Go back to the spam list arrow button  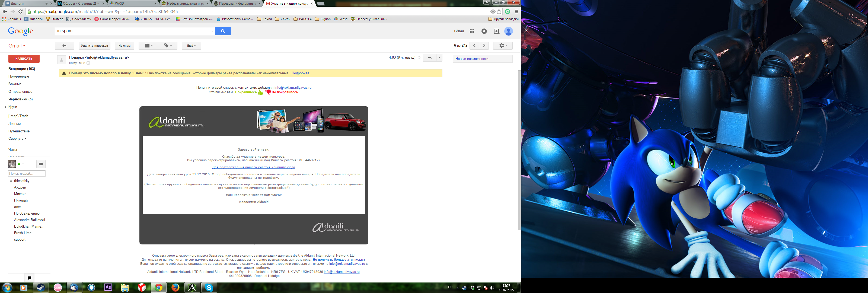pos(64,46)
